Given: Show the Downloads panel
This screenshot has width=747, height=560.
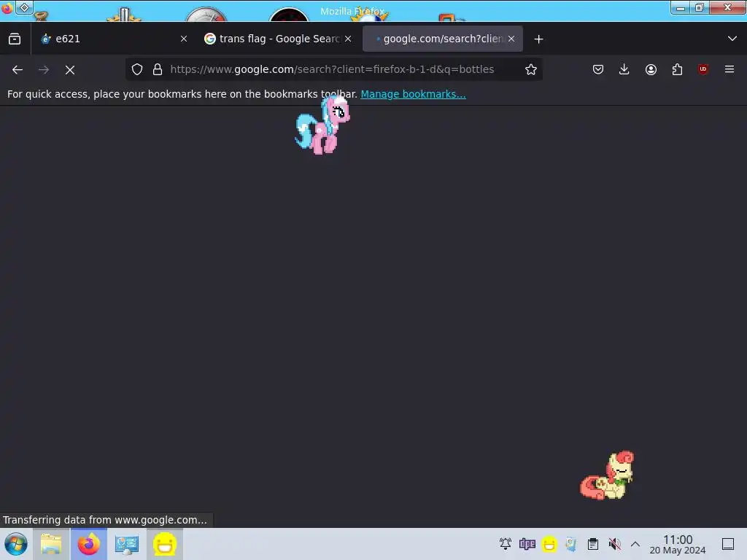Looking at the screenshot, I should [624, 69].
